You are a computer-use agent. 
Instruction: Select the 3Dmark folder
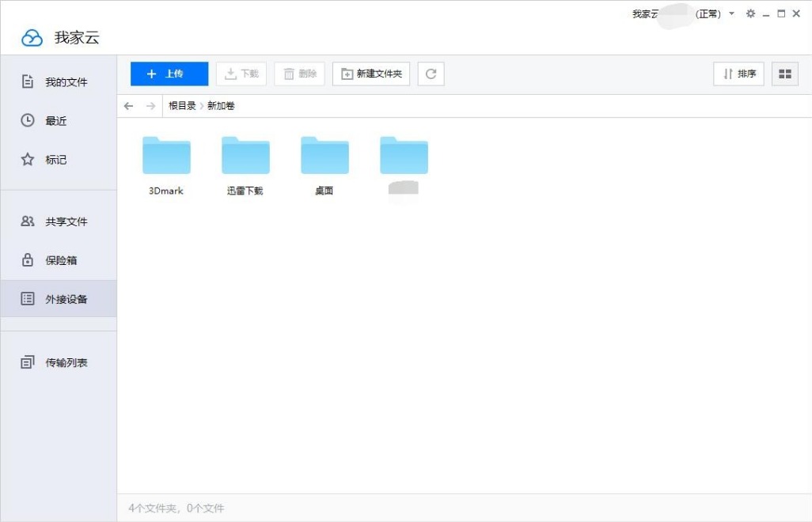pos(165,155)
